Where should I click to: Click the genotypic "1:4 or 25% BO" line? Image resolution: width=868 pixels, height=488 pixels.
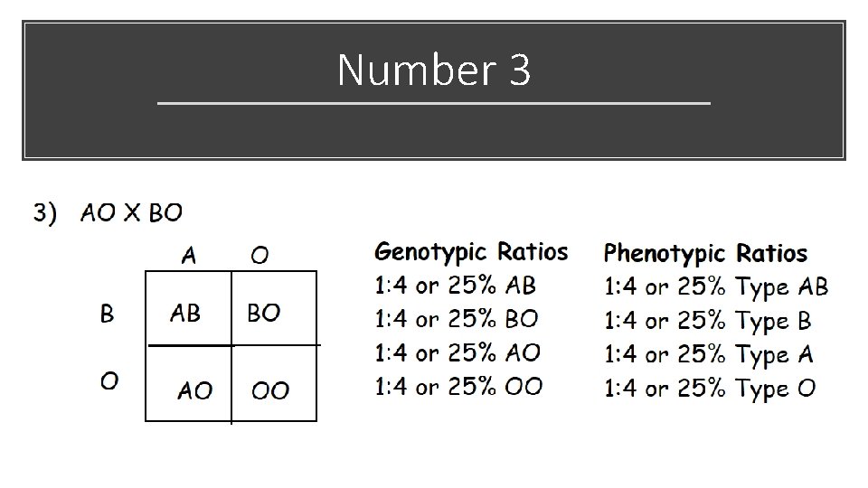pos(456,319)
